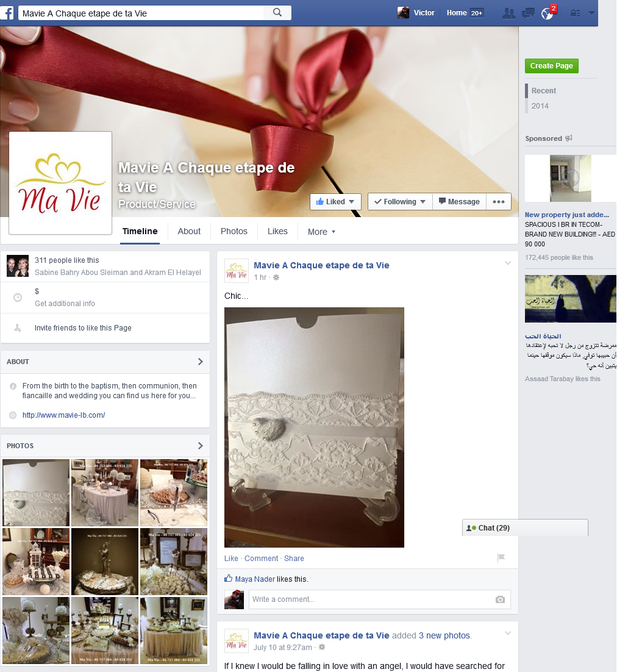Switch to the Photos tab
This screenshot has height=672, width=628.
tap(234, 232)
